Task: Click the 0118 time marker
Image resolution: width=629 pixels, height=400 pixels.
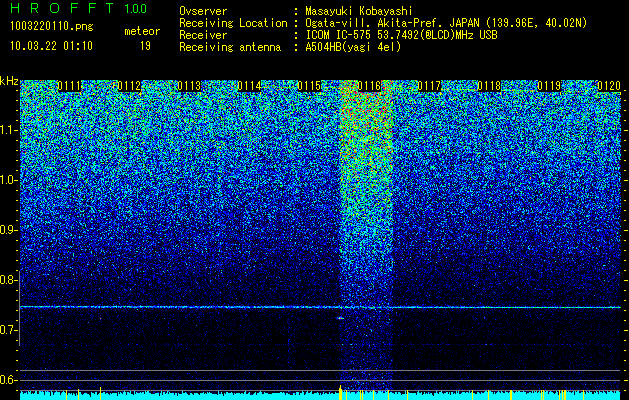Action: pos(489,86)
